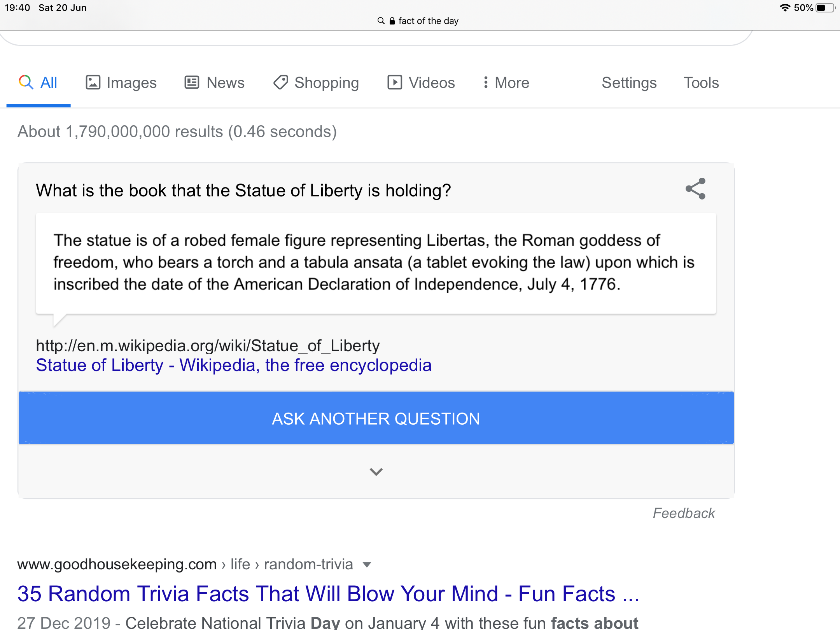Tap the address bar text "fact of the day"
Screen dimensions: 840x630
(428, 21)
